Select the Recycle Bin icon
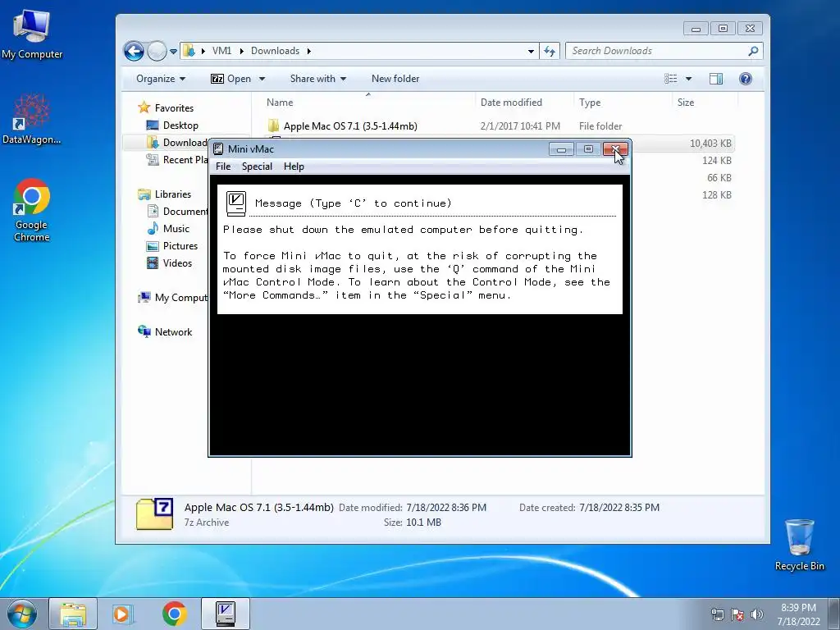Viewport: 840px width, 630px height. pyautogui.click(x=799, y=545)
